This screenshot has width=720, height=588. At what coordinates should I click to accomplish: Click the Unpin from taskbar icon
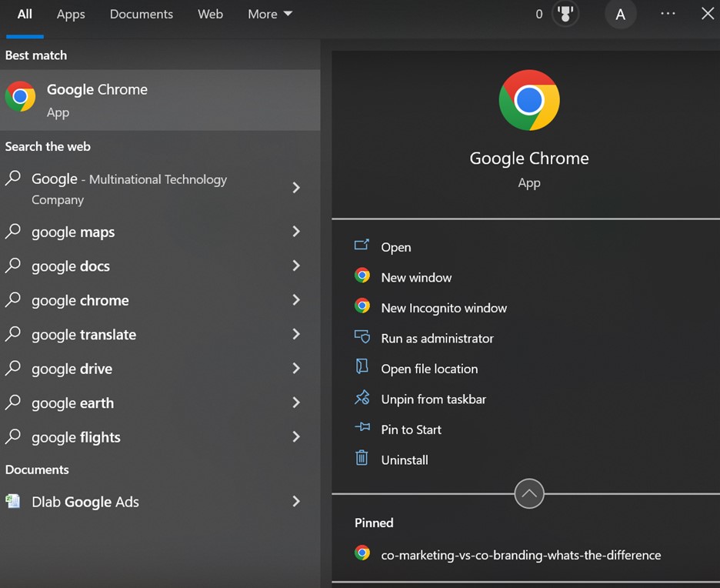click(362, 398)
